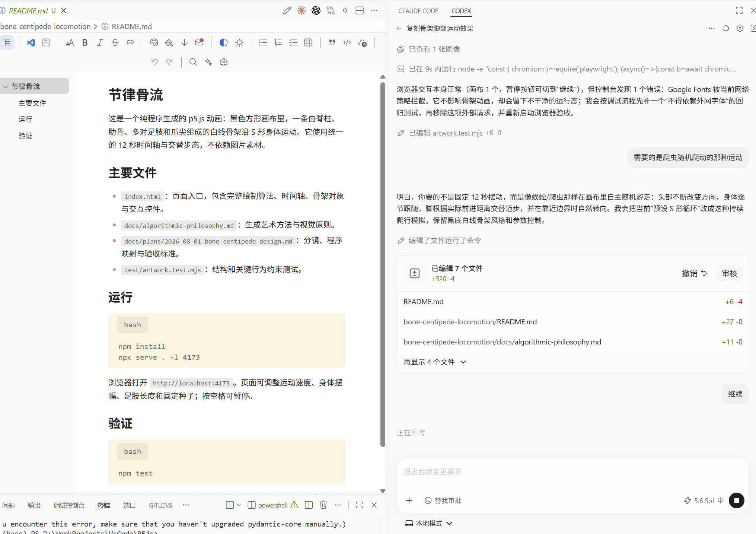Open the color palette tool
This screenshot has width=756, height=534.
pyautogui.click(x=154, y=42)
